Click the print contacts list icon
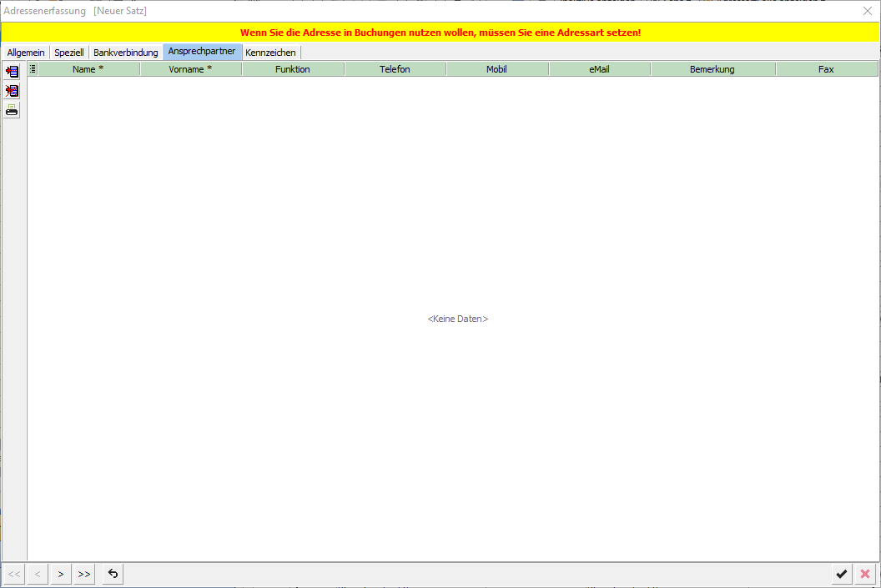Screen dimensions: 881x588 coord(12,110)
